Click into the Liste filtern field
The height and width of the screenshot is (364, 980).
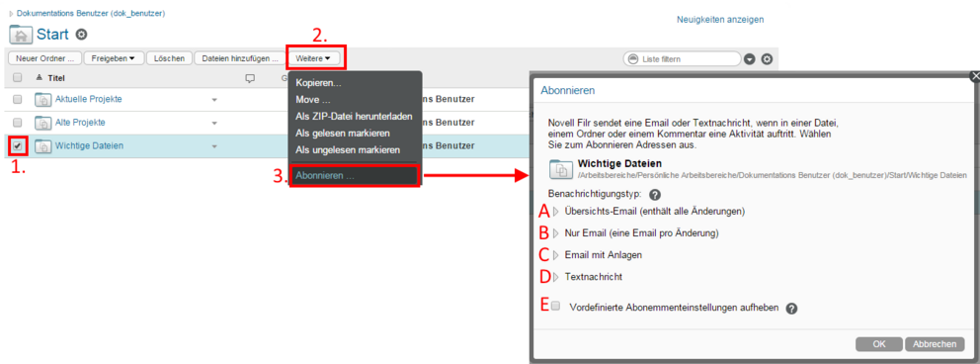[x=682, y=58]
